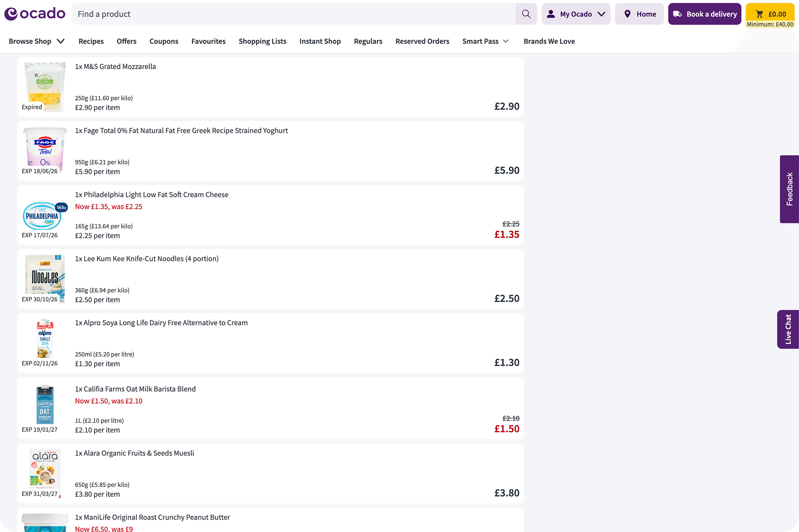Click the Find a product search field
The image size is (799, 532).
[293, 14]
